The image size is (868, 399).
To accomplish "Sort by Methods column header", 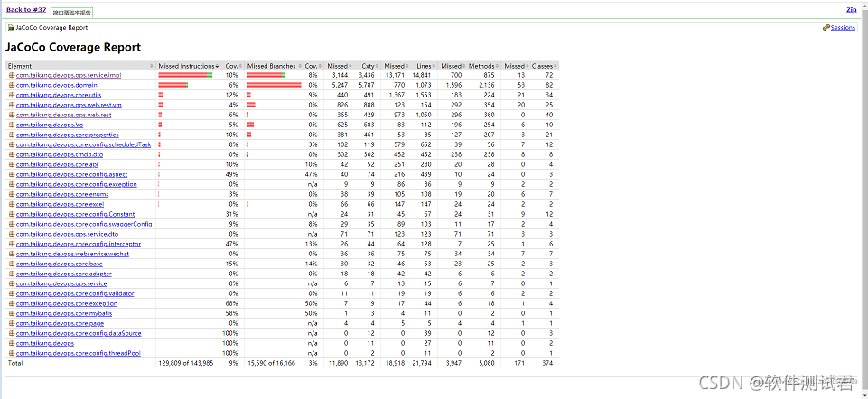I will [483, 66].
